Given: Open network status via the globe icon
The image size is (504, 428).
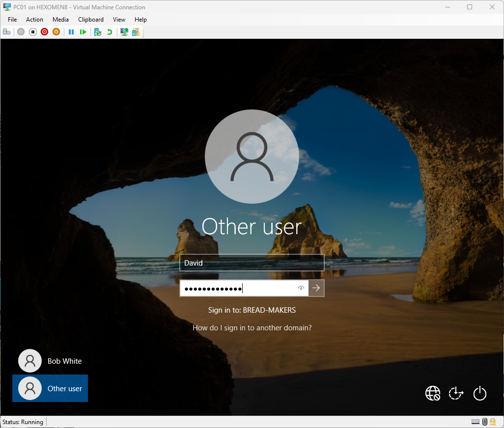Looking at the screenshot, I should coord(433,393).
